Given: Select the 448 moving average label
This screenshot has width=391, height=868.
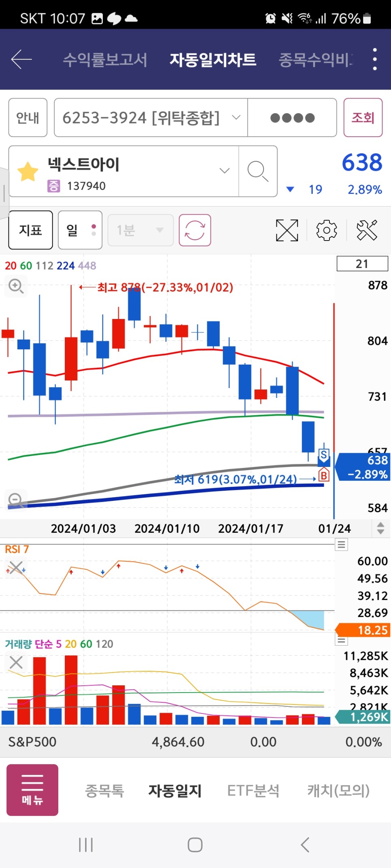Looking at the screenshot, I should pos(87,266).
